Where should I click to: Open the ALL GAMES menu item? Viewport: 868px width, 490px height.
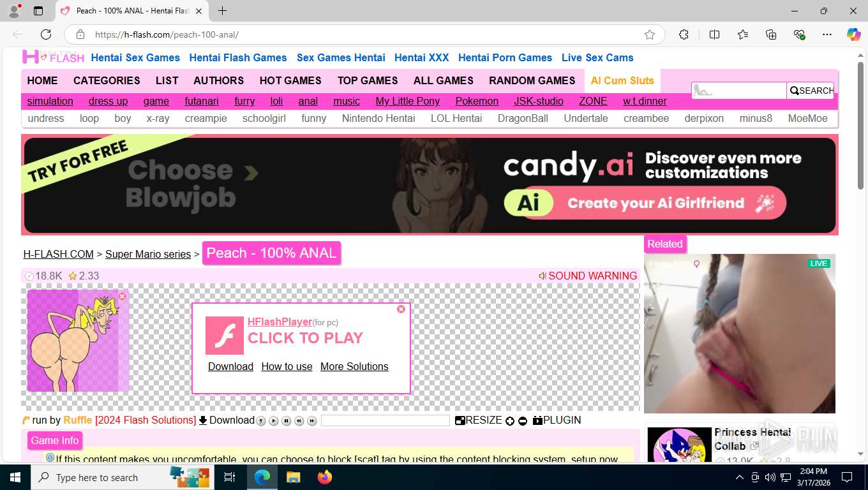point(444,80)
